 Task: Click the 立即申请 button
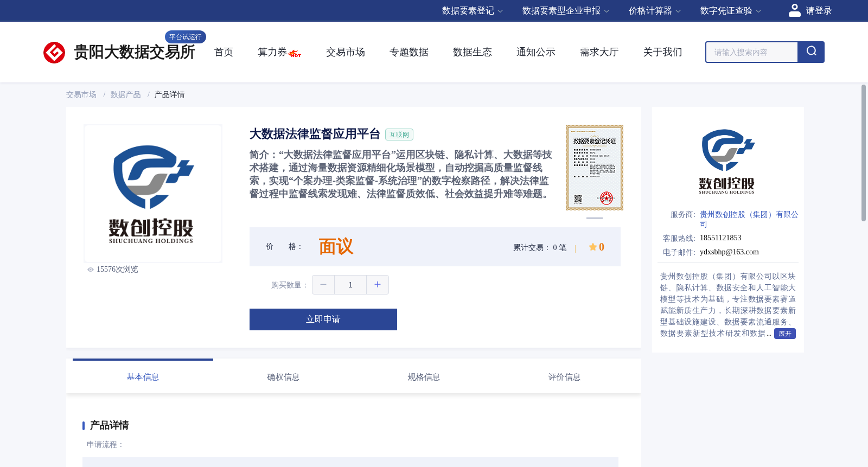pyautogui.click(x=323, y=319)
